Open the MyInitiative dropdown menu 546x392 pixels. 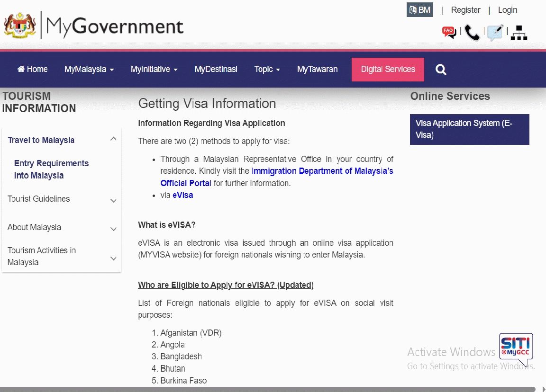(154, 70)
